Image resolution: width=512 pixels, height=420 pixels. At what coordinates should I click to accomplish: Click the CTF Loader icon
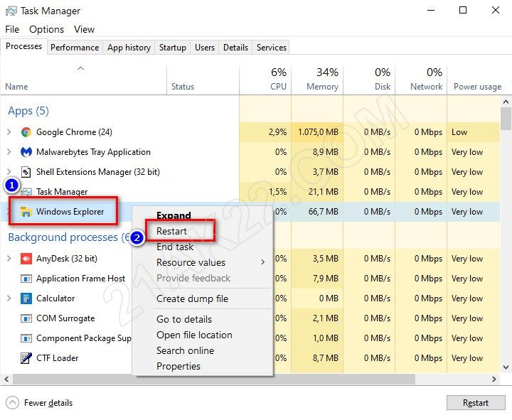point(26,358)
